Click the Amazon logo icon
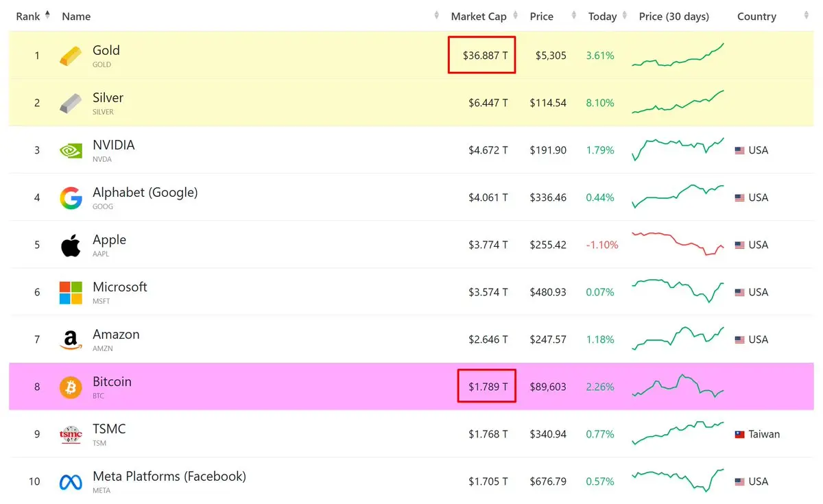 pos(71,339)
